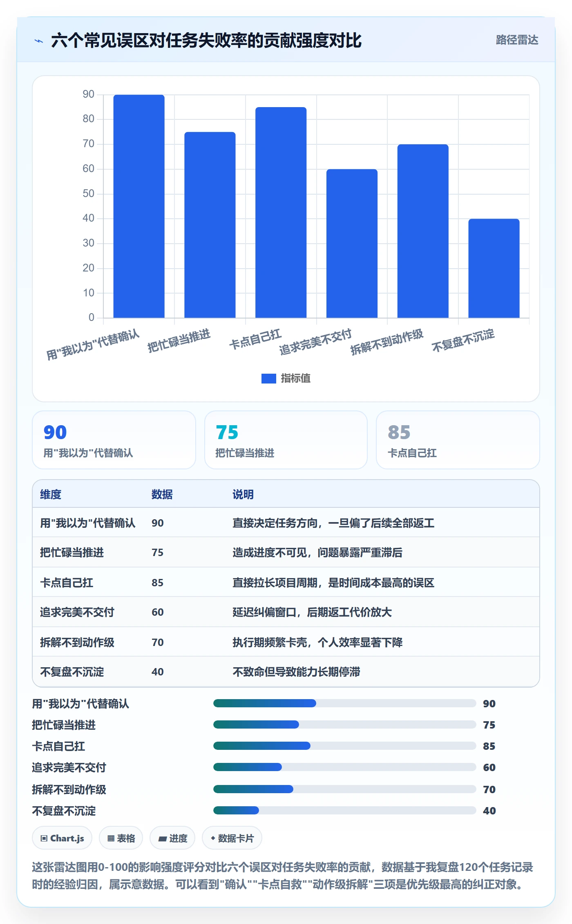The height and width of the screenshot is (924, 572).
Task: Click the 追求完美不交付 bar in chart
Action: [352, 243]
